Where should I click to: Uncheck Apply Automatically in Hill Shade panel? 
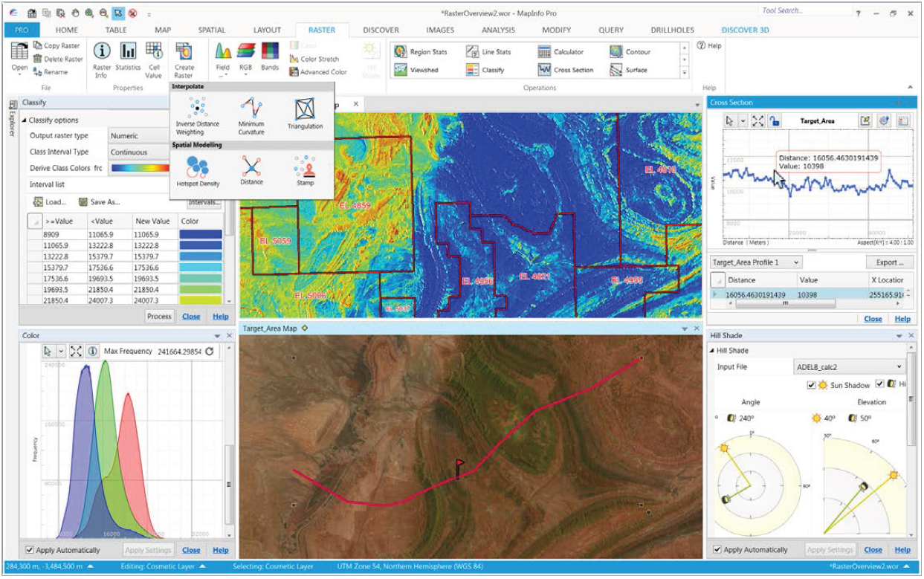(717, 550)
